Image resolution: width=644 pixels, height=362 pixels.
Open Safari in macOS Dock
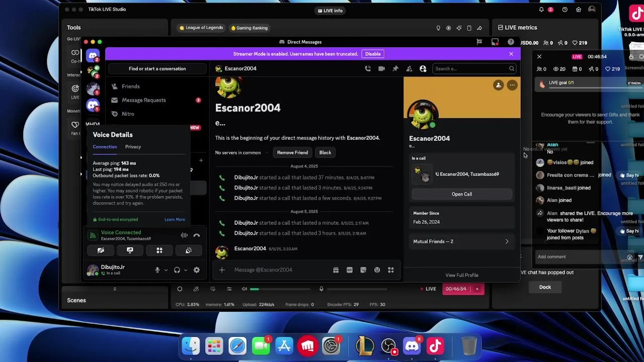(x=237, y=346)
